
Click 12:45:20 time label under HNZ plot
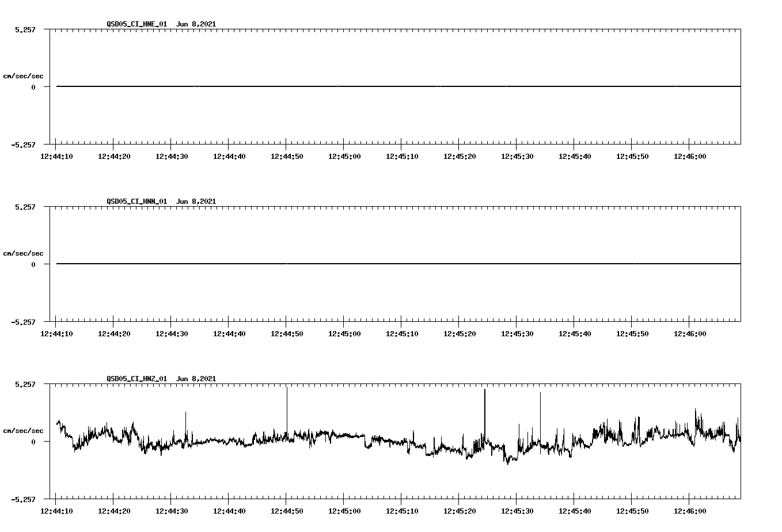460,511
